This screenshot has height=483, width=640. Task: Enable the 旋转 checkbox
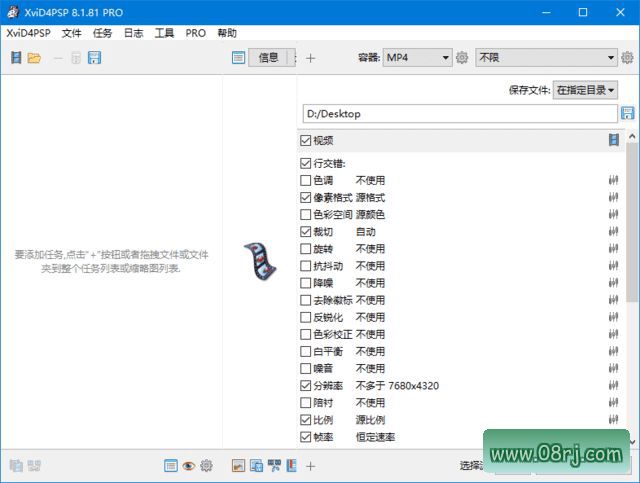tap(305, 249)
